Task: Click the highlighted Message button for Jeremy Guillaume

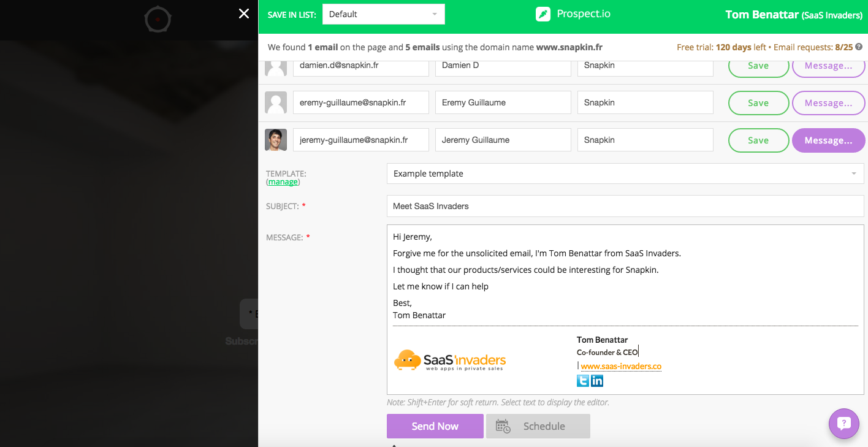Action: [829, 140]
